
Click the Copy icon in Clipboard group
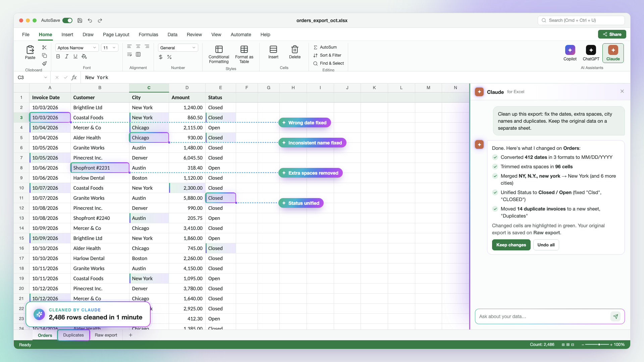(44, 56)
